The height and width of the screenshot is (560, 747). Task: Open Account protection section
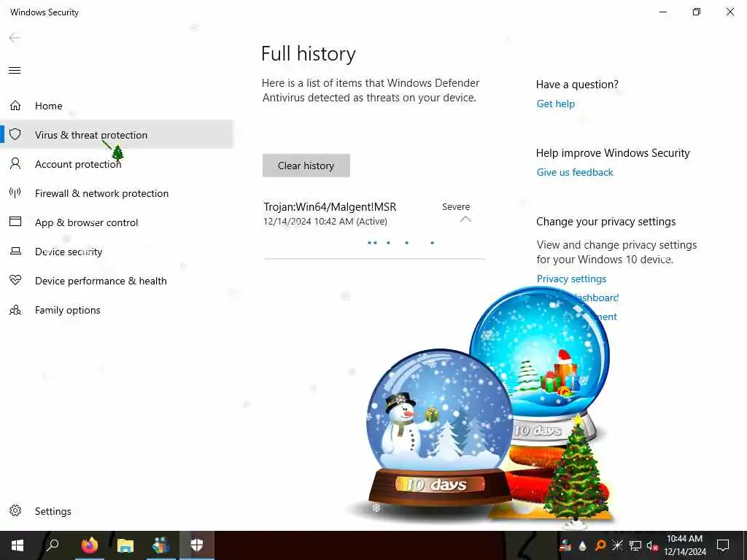[x=117, y=164]
